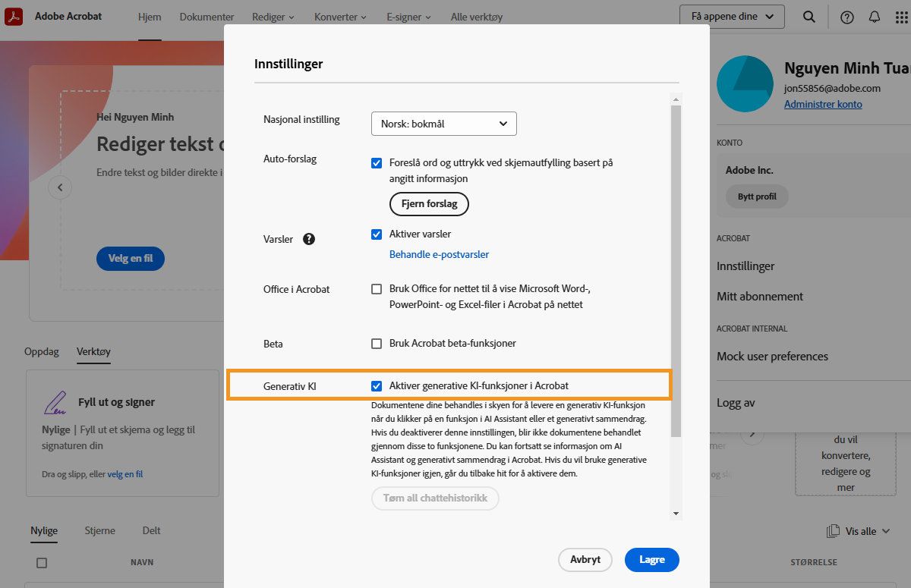Click the Fyll ut og signer pen icon
Image resolution: width=911 pixels, height=588 pixels.
[x=55, y=403]
